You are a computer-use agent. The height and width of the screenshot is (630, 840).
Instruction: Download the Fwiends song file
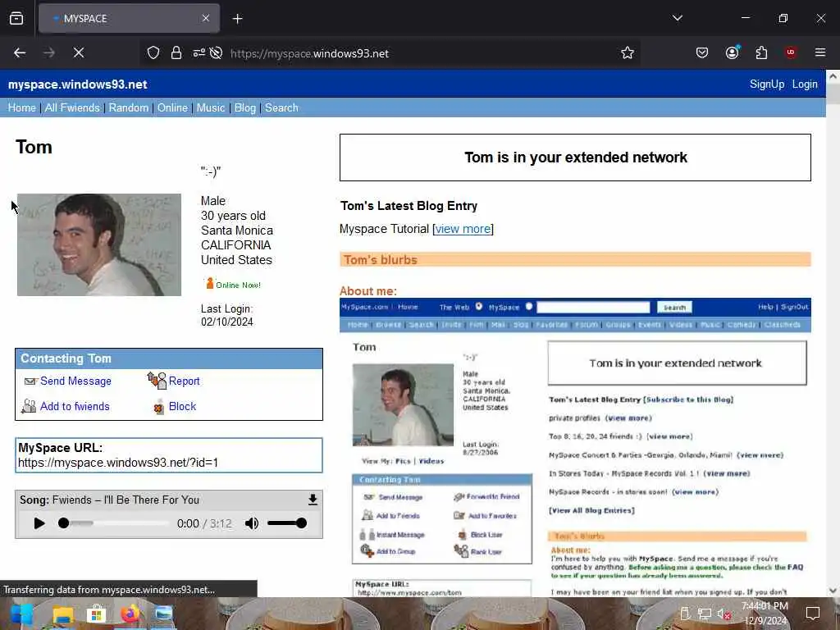313,500
